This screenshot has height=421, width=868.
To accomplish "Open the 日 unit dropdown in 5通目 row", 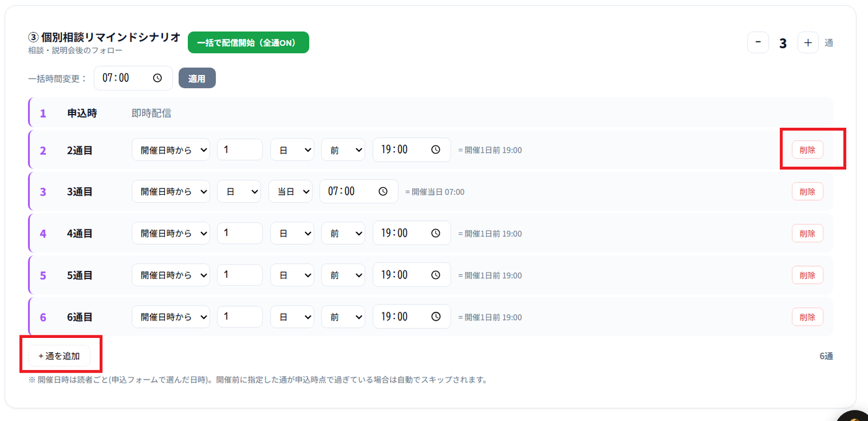I will (x=292, y=275).
